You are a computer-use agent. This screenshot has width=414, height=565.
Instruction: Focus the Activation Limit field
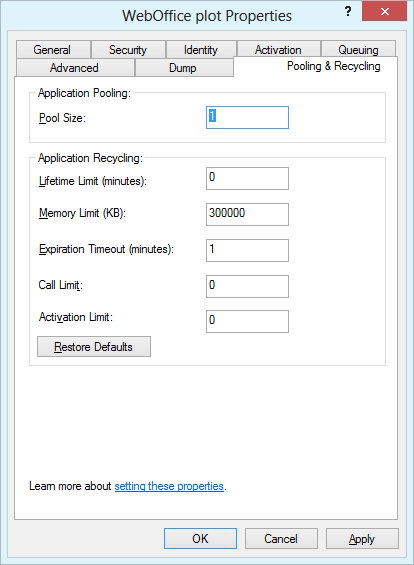(x=247, y=321)
